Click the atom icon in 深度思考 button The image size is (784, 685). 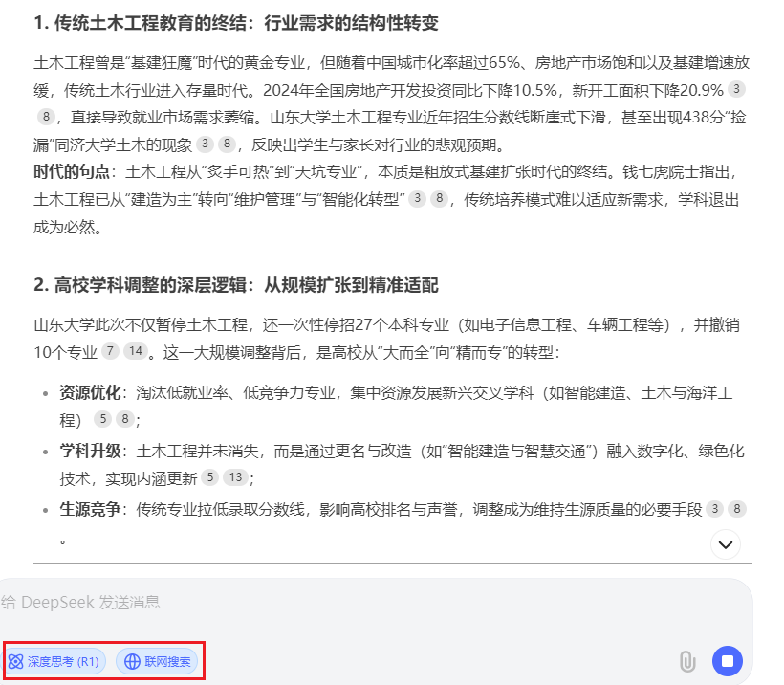point(16,661)
